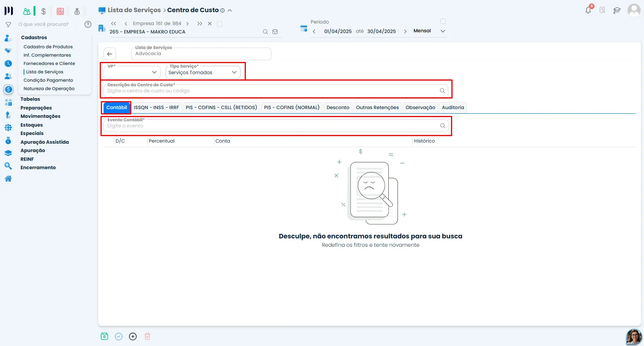Collapse the Centro de Custo title chevron
Viewport: 644px width, 346px height.
tap(230, 11)
